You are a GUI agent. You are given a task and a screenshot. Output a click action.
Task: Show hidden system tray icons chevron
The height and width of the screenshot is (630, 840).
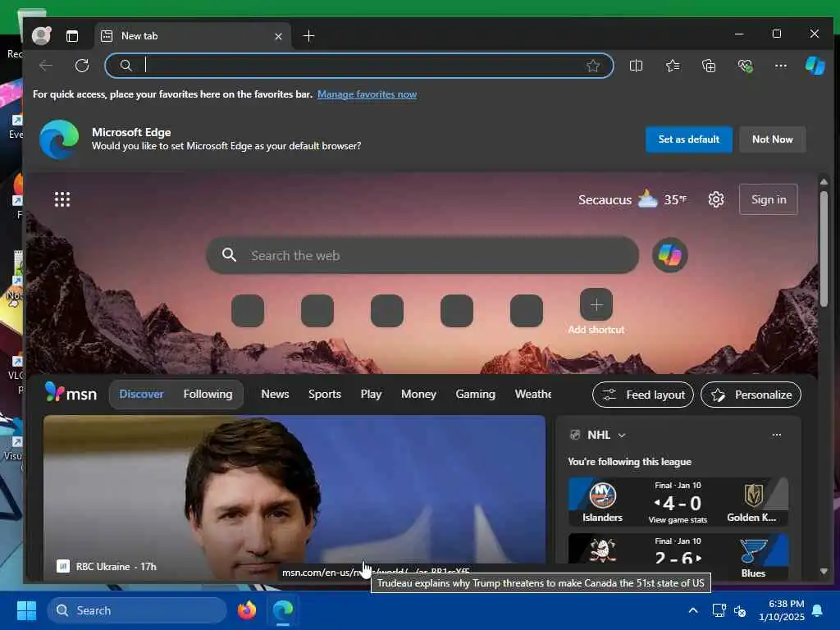coord(692,610)
